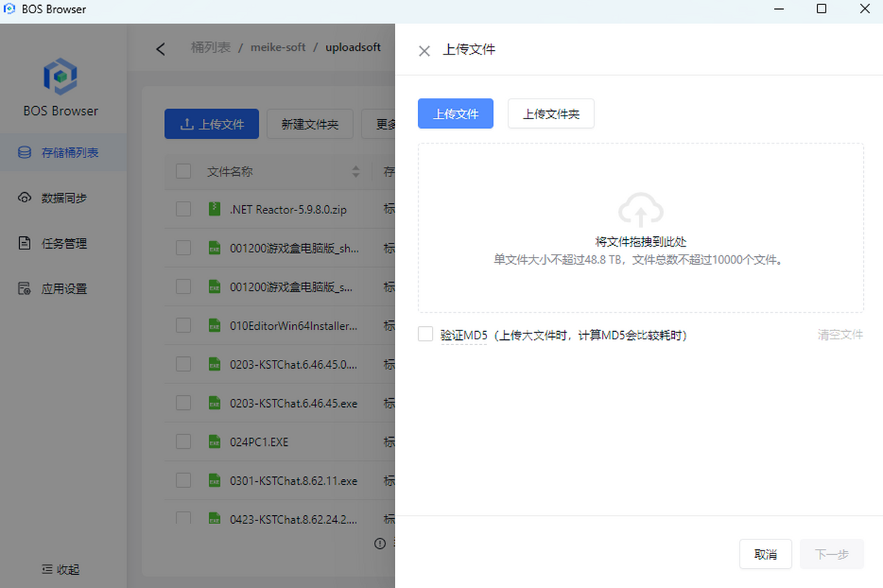
Task: Click the 024PC1.EXE file icon
Action: click(214, 442)
